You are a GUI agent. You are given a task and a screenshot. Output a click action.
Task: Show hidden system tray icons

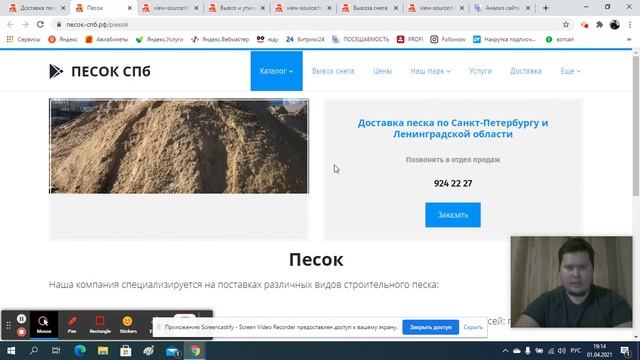point(505,351)
